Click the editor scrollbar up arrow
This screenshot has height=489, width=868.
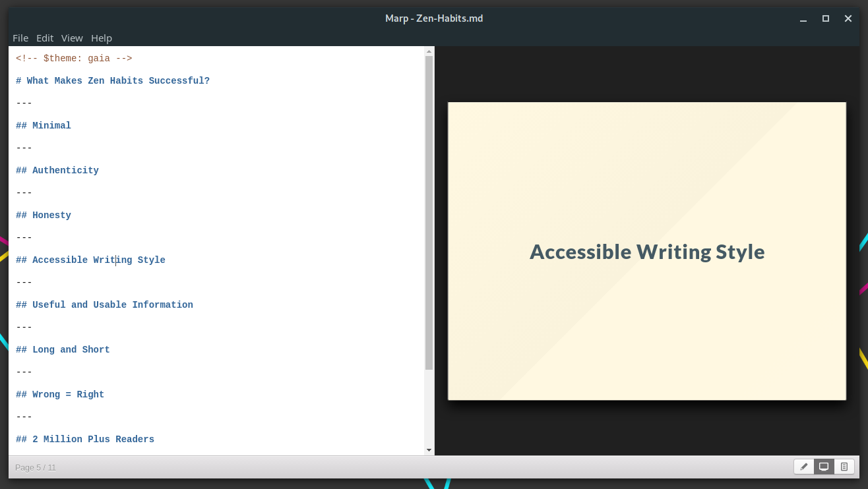429,51
